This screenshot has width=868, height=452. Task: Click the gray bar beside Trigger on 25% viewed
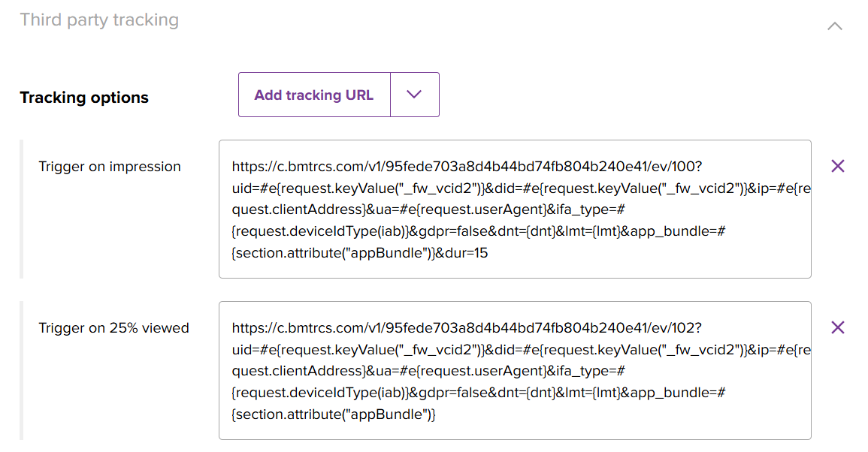(22, 370)
